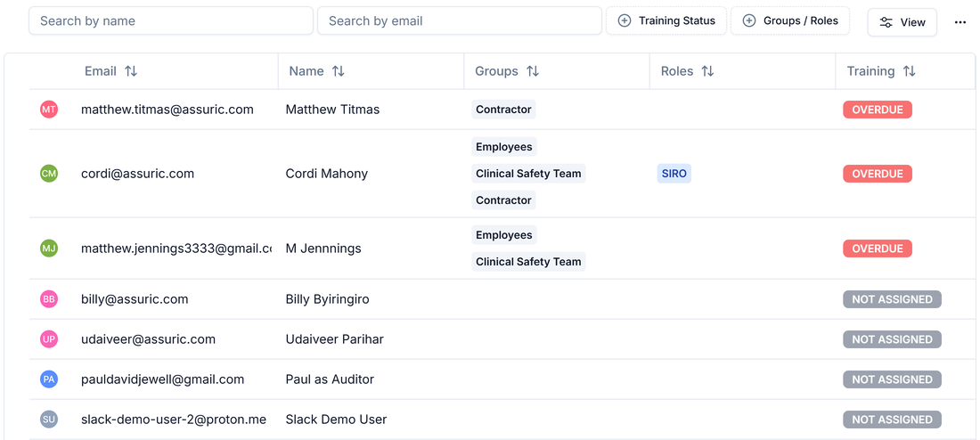
Task: Select email billy@assuric.com
Action: tap(135, 299)
